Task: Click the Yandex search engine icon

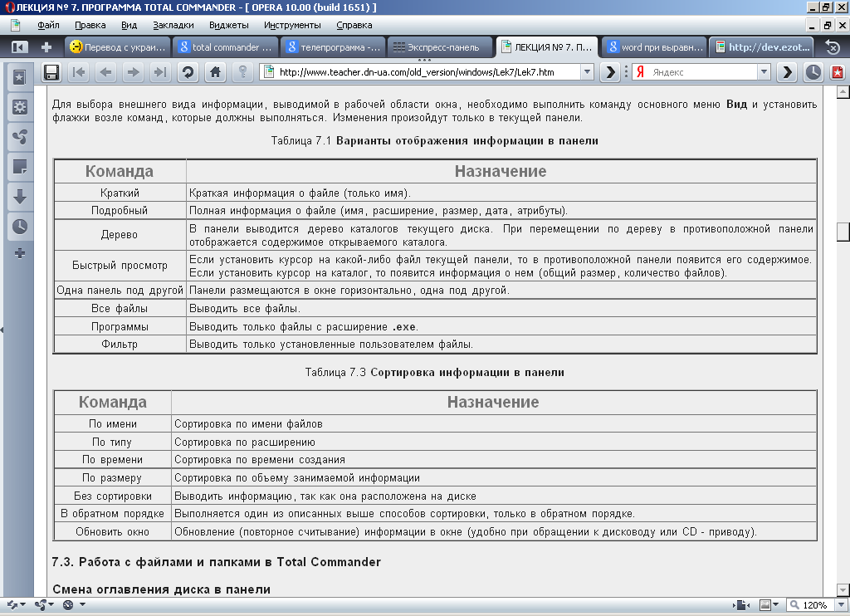Action: pos(640,72)
